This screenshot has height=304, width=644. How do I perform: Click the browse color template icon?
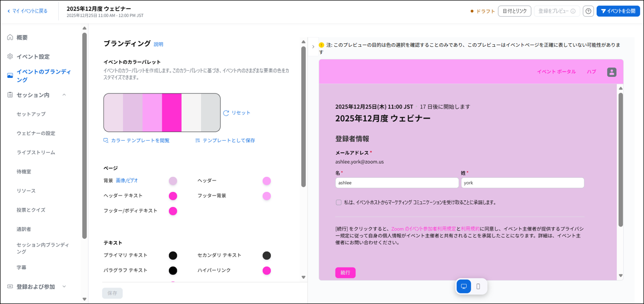click(106, 140)
